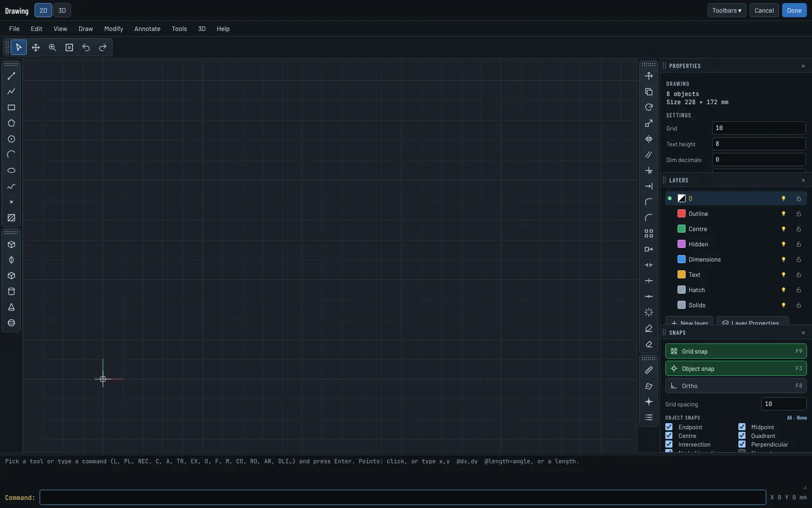Switch to the 3D view tab
812x508 pixels.
(62, 11)
